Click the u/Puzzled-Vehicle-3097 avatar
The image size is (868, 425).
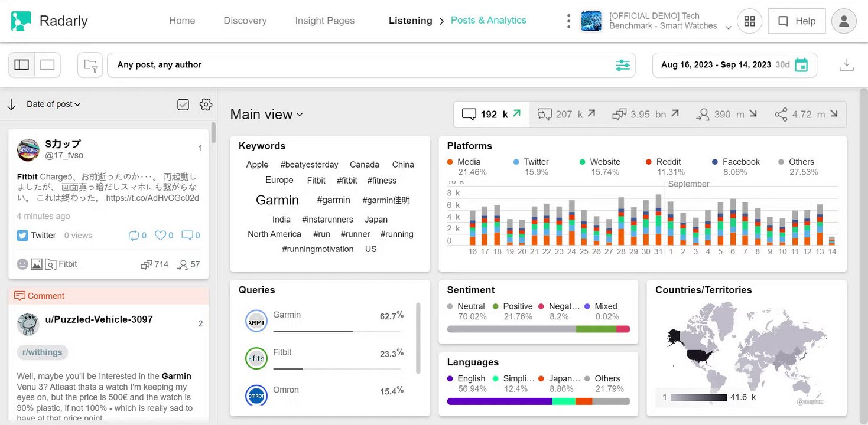pyautogui.click(x=28, y=324)
